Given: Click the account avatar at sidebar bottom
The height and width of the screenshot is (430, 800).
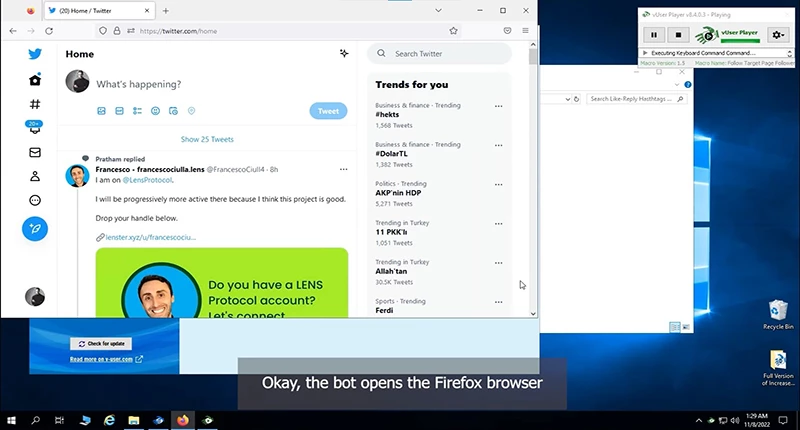Looking at the screenshot, I should 35,296.
